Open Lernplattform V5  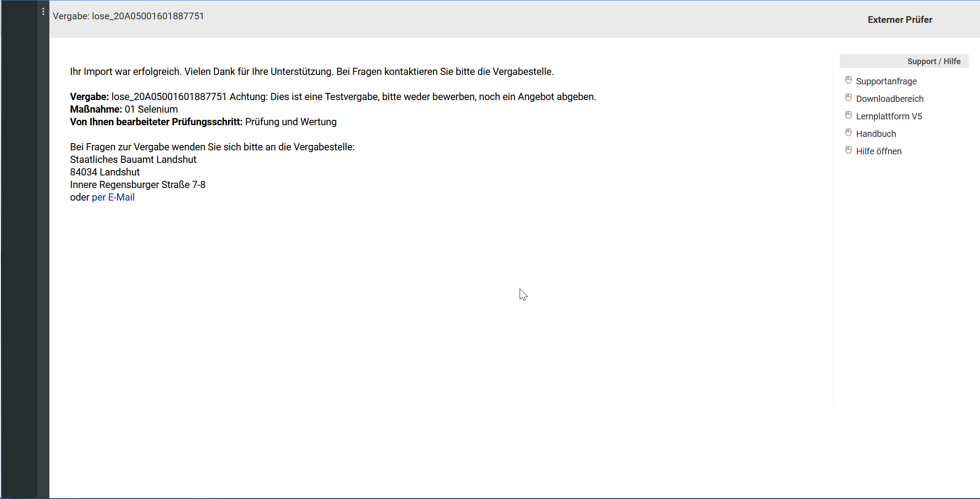click(x=889, y=116)
